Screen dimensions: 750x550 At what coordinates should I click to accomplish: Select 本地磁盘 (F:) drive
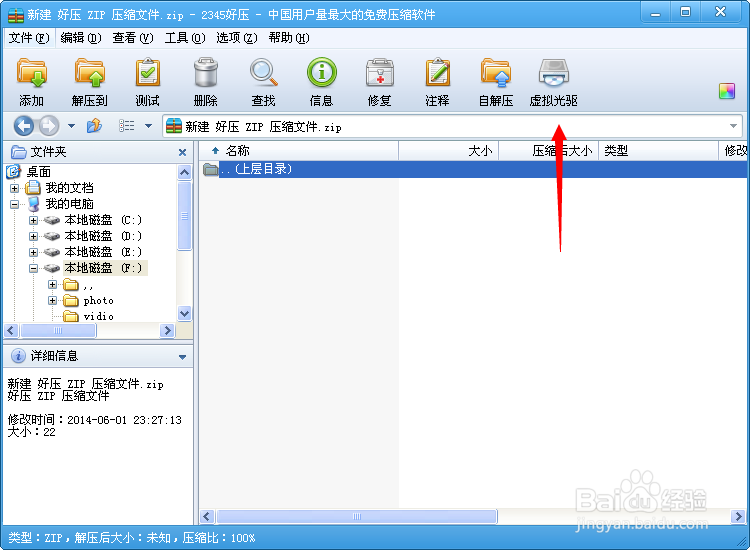tap(105, 268)
